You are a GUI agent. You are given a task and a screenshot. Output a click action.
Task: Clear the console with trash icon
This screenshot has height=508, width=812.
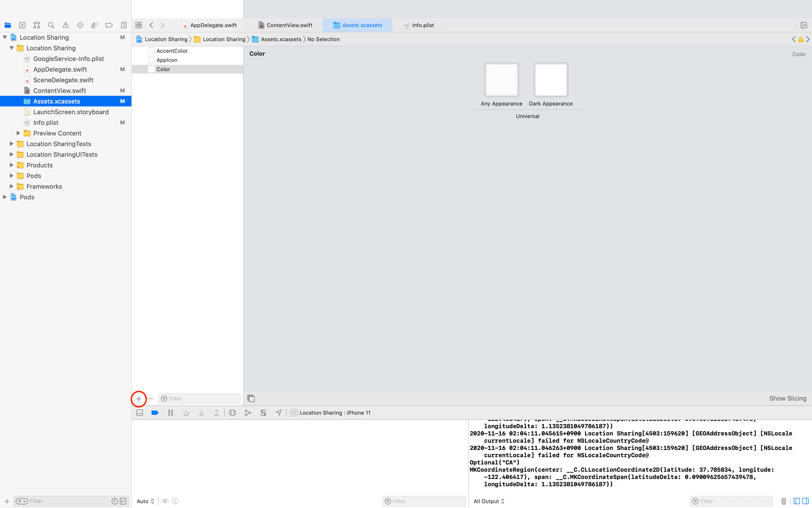pyautogui.click(x=784, y=501)
